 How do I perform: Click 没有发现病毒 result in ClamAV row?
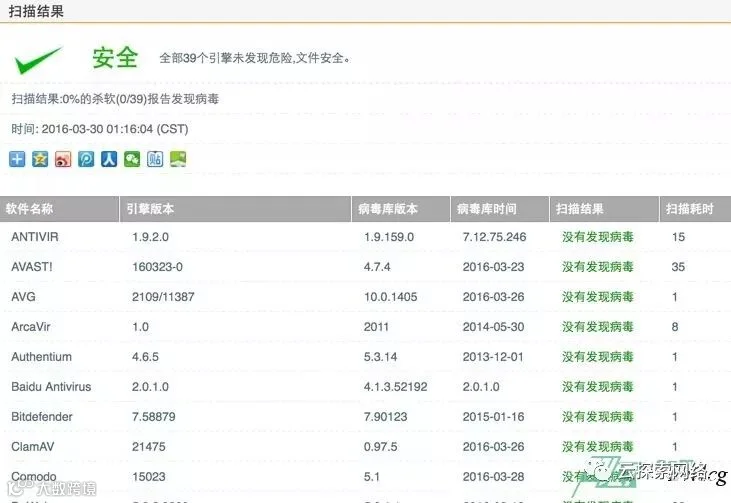598,447
